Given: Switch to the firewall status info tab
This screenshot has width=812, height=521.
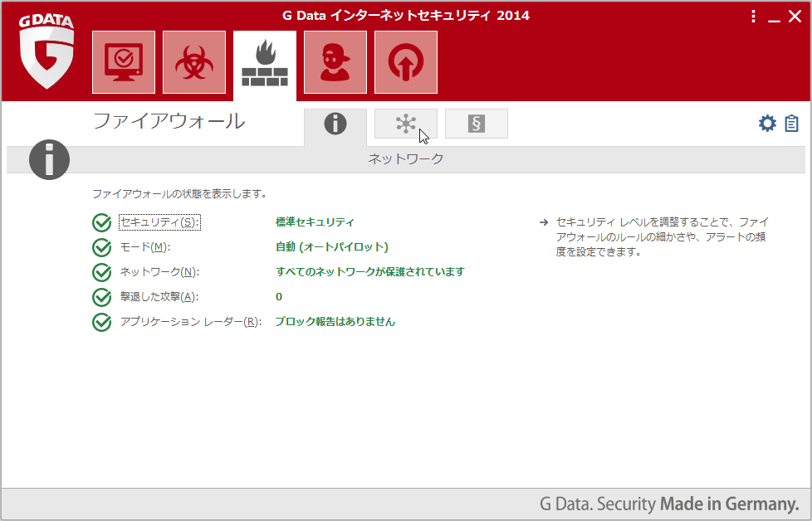Looking at the screenshot, I should [335, 124].
